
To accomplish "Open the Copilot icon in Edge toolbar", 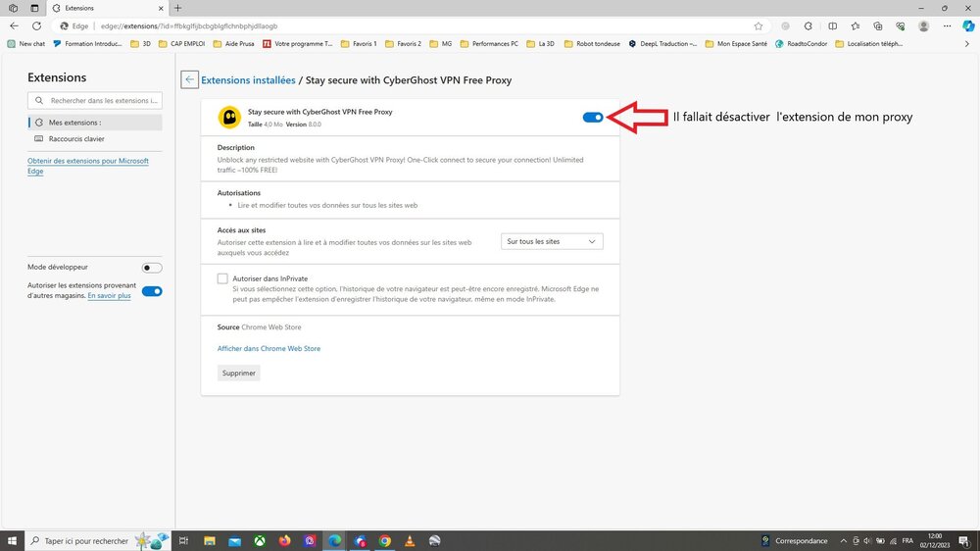I will tap(968, 25).
